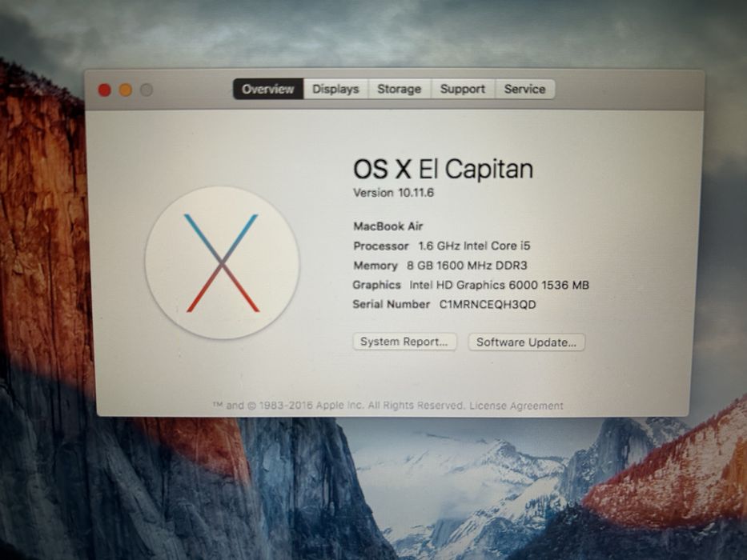
Task: Click the Intel HD Graphics 6000 value
Action: point(500,286)
